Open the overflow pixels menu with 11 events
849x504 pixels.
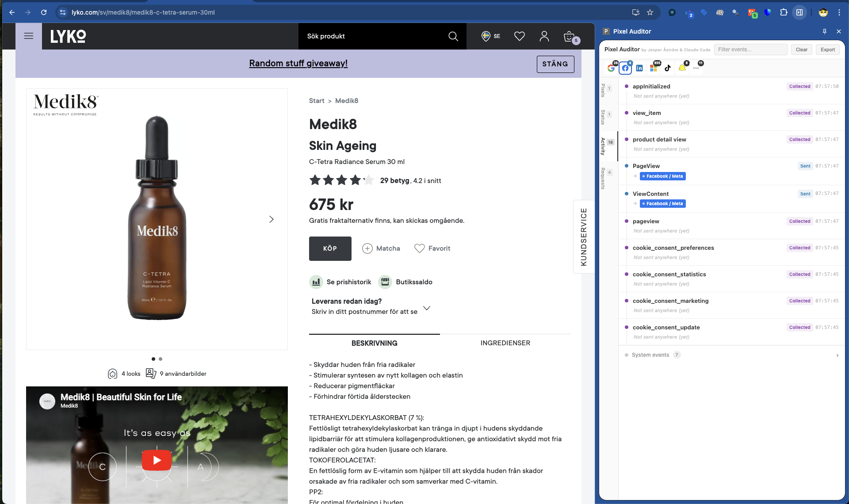click(x=696, y=68)
